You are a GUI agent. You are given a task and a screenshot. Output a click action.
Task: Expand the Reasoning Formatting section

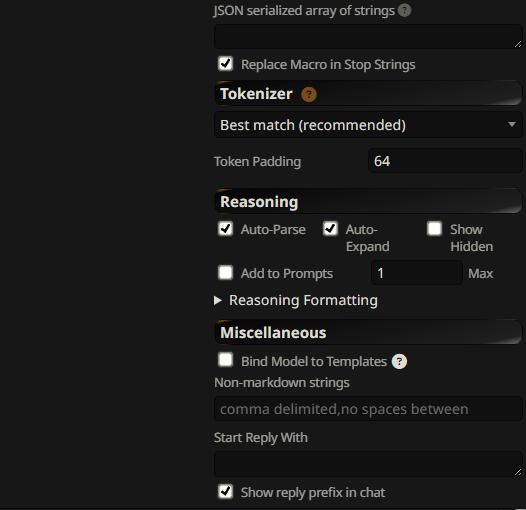(296, 300)
